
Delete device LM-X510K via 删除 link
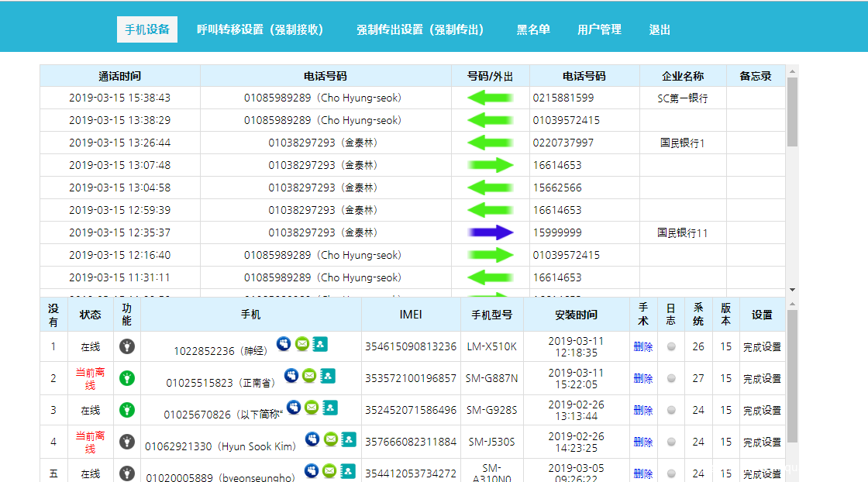pos(642,347)
